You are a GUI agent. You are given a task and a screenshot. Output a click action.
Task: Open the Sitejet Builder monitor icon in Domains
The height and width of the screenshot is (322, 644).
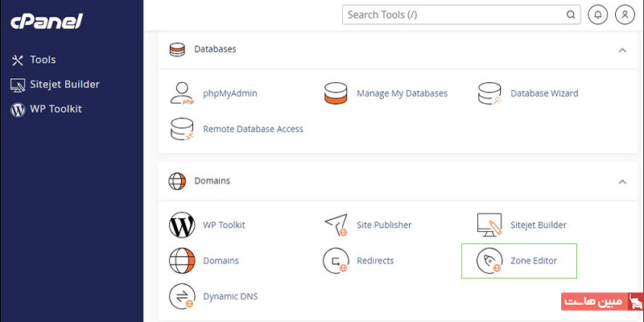pyautogui.click(x=489, y=225)
